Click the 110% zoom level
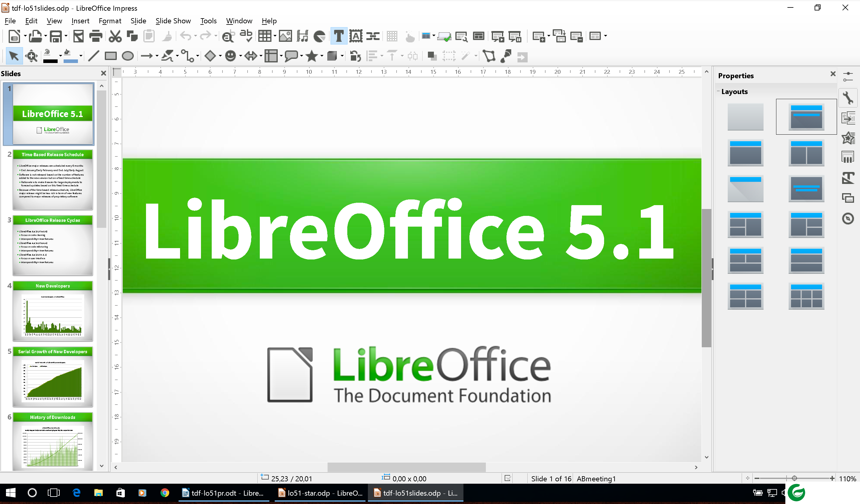This screenshot has height=504, width=860. pyautogui.click(x=847, y=478)
